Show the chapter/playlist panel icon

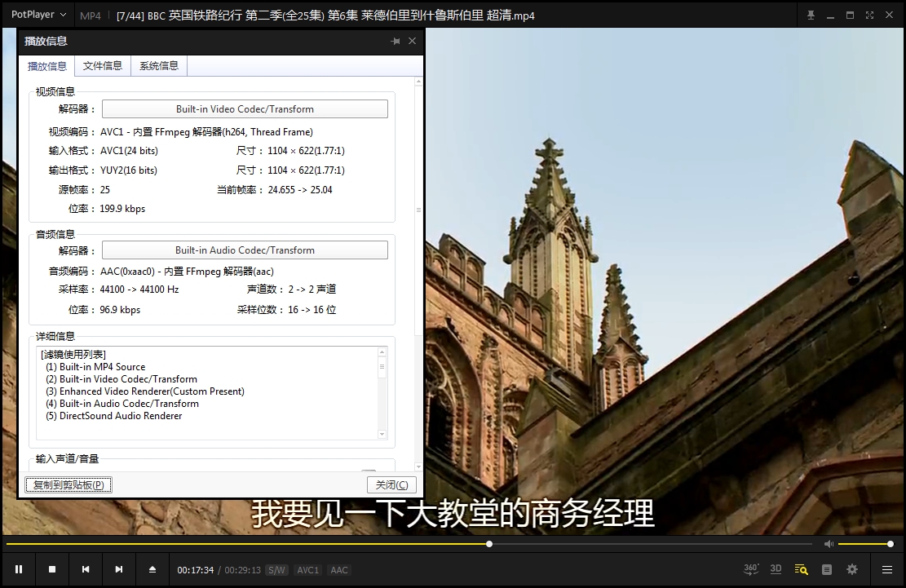point(827,569)
